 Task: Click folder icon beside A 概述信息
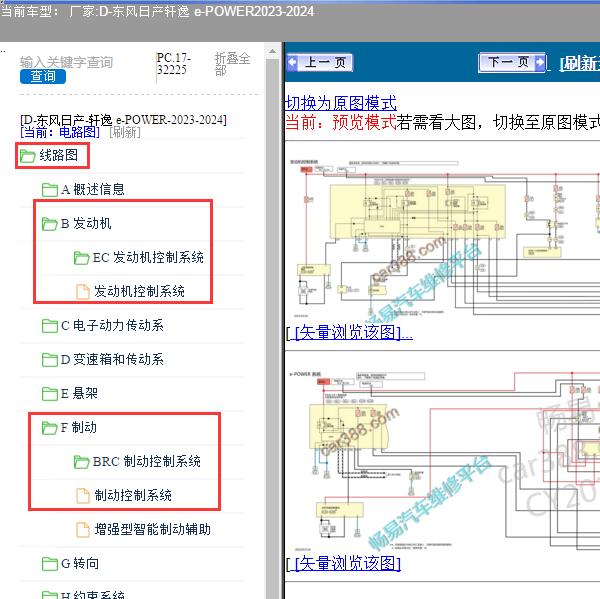click(x=50, y=189)
